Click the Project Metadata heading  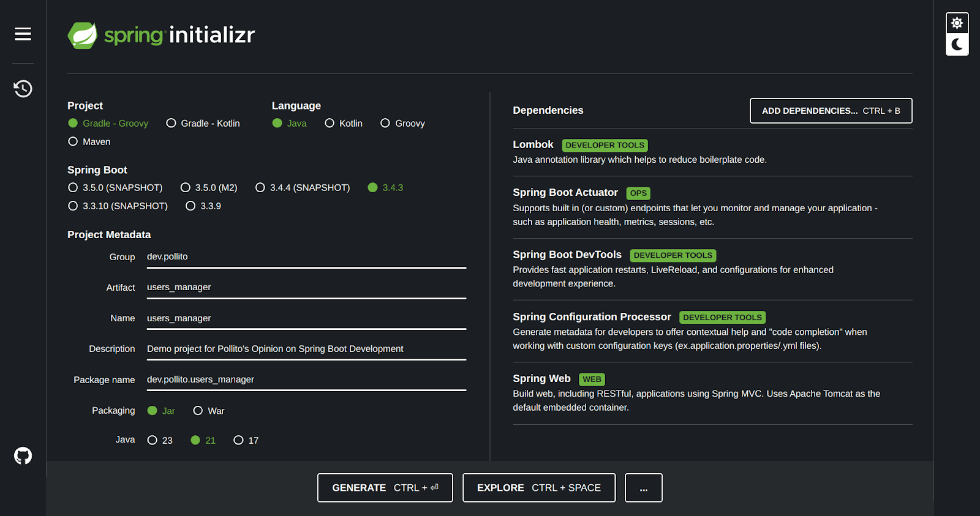pos(109,234)
